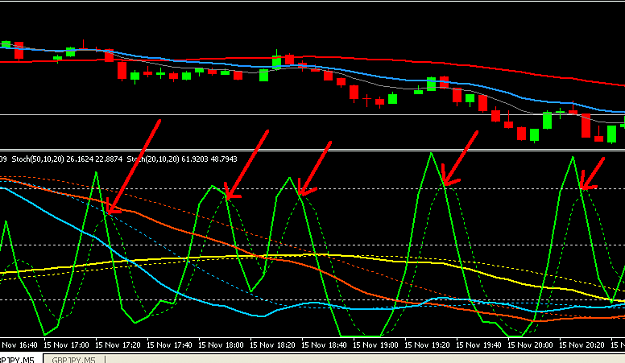Click the 15 Nov 18:40 time label

pyautogui.click(x=324, y=345)
